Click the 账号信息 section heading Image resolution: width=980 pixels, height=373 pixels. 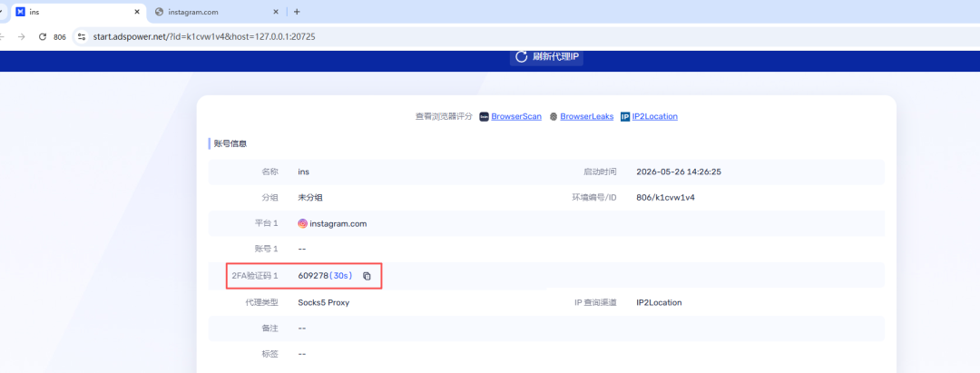click(x=230, y=143)
